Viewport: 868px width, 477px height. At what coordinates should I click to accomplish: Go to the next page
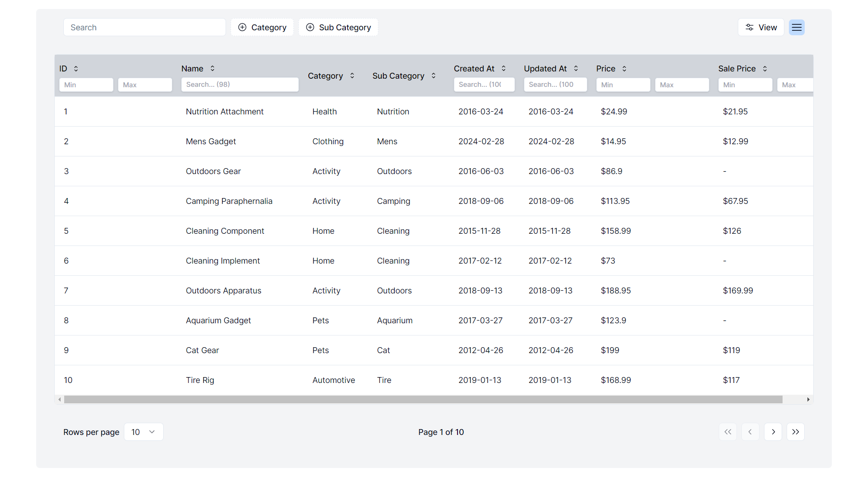(x=773, y=432)
